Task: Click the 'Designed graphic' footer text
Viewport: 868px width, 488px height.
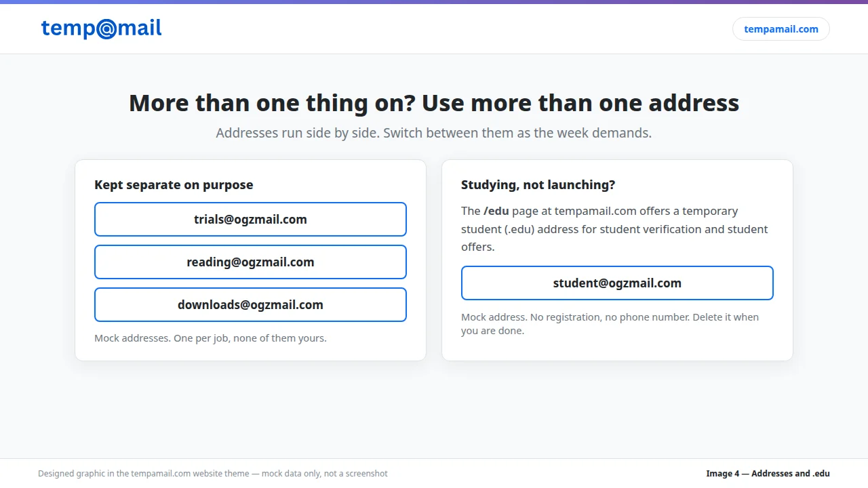Action: [213, 474]
